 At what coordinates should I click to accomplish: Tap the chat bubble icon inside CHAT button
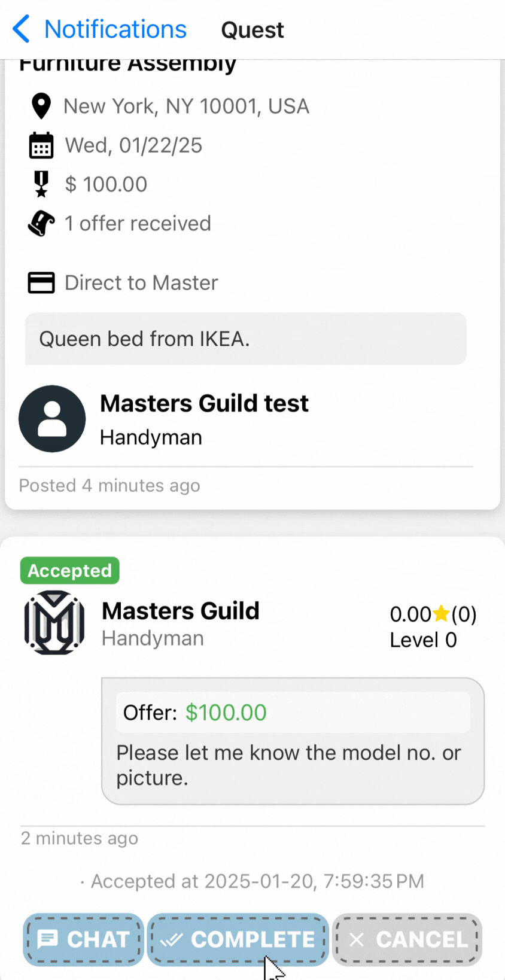(49, 939)
